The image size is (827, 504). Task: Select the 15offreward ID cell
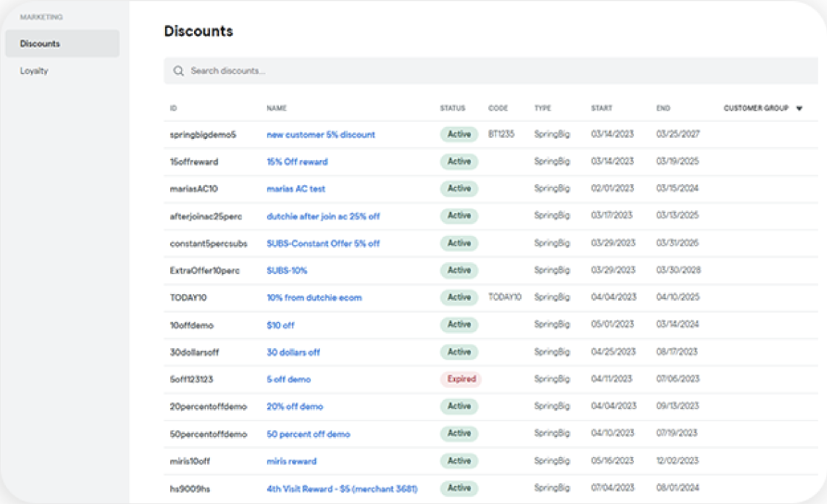pos(194,162)
